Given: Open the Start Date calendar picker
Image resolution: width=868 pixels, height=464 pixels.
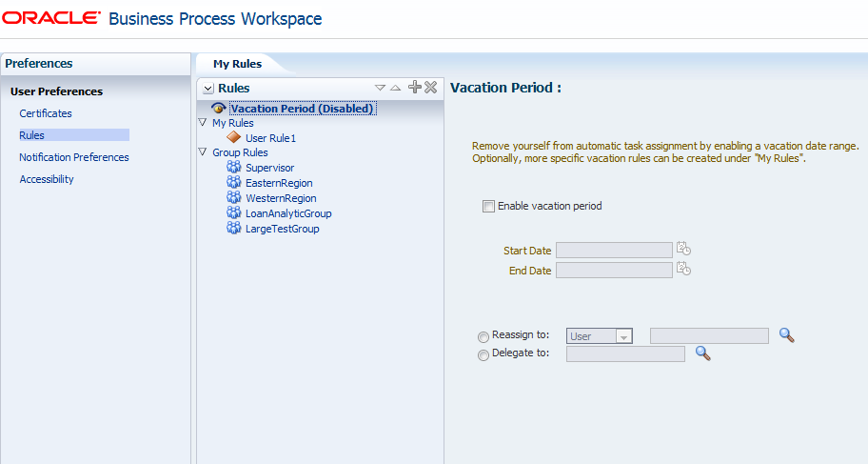Looking at the screenshot, I should [683, 249].
